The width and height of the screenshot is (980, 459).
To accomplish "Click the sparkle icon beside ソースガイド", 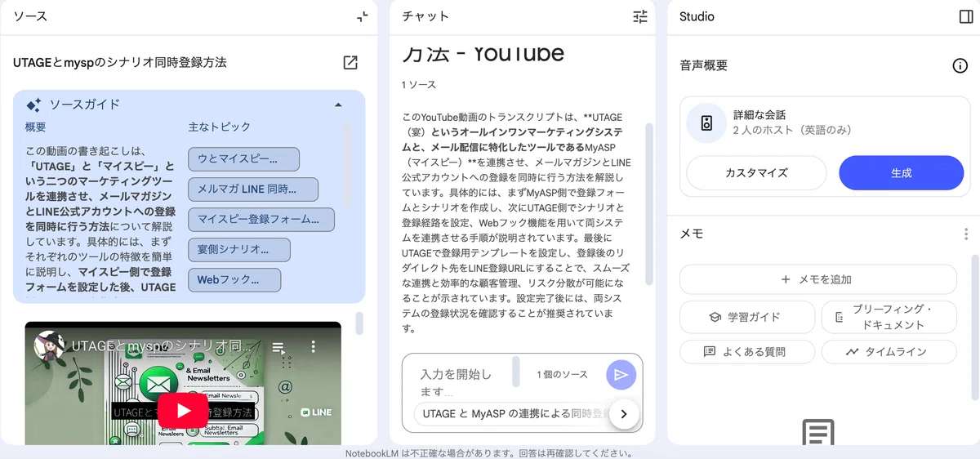I will (33, 105).
